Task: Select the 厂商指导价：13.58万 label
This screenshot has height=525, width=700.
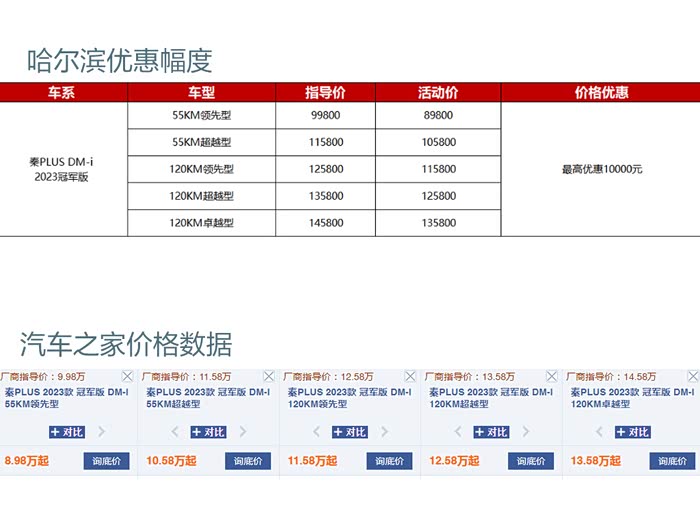Action: [x=470, y=377]
